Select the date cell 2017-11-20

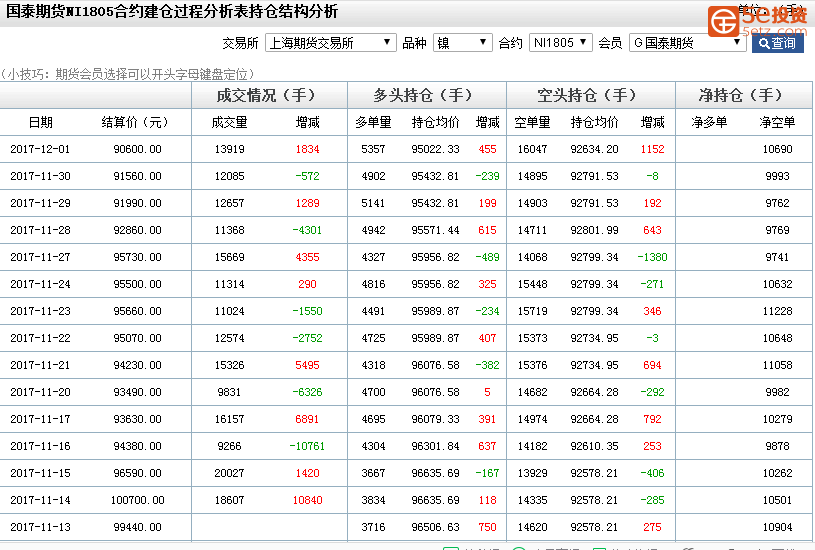pyautogui.click(x=40, y=392)
